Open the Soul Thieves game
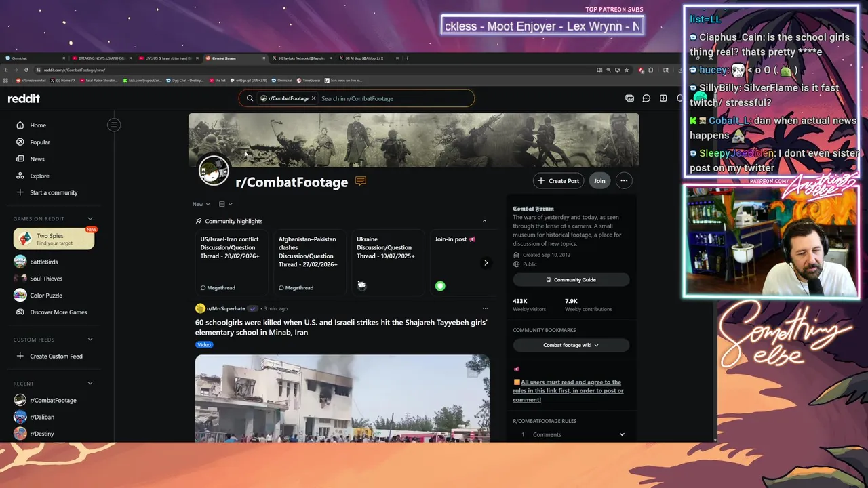868x488 pixels. point(46,279)
